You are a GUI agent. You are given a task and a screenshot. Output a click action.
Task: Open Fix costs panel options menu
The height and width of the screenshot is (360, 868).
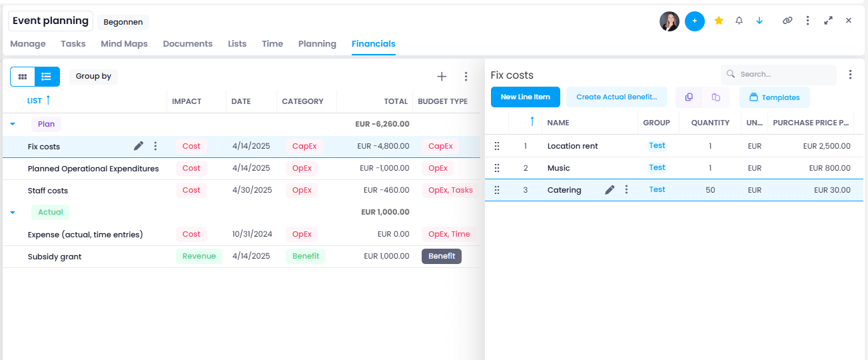coord(850,75)
